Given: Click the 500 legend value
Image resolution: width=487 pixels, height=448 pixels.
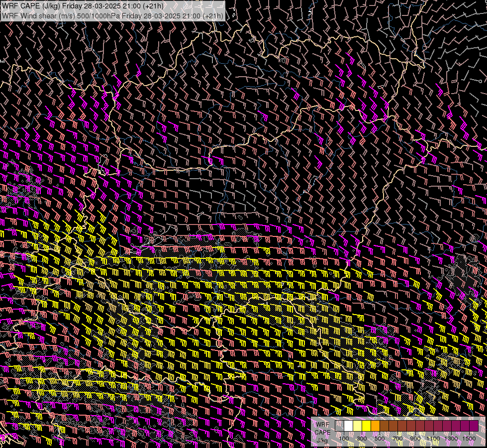Looking at the screenshot, I should tap(380, 439).
